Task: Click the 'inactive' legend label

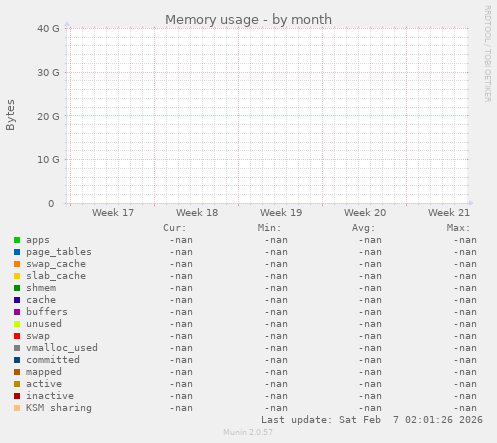Action: (50, 396)
